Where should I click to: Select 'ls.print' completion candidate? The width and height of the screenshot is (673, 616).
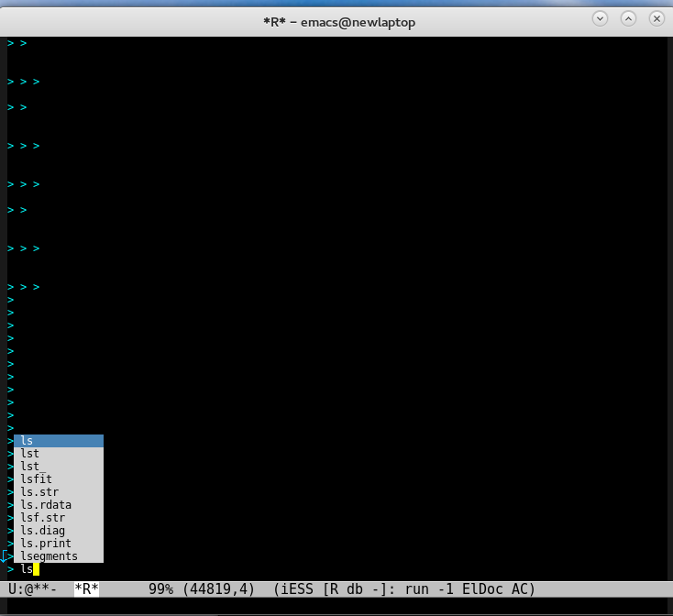coord(59,544)
